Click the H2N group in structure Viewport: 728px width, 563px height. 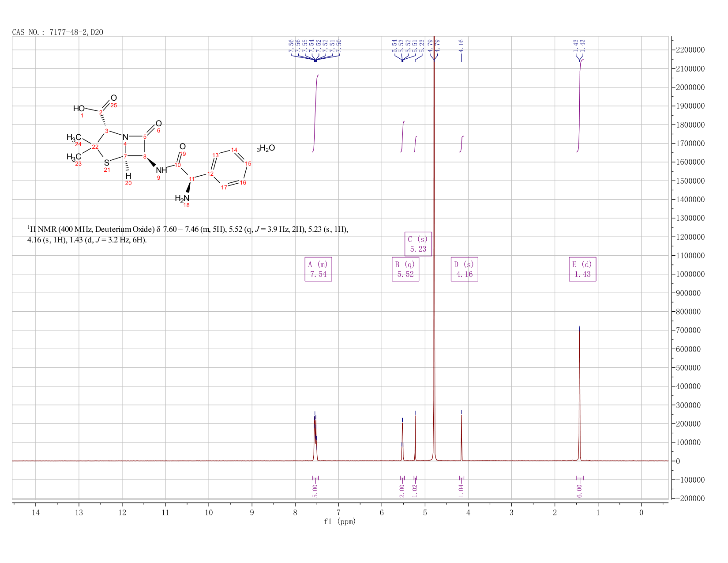pyautogui.click(x=182, y=199)
